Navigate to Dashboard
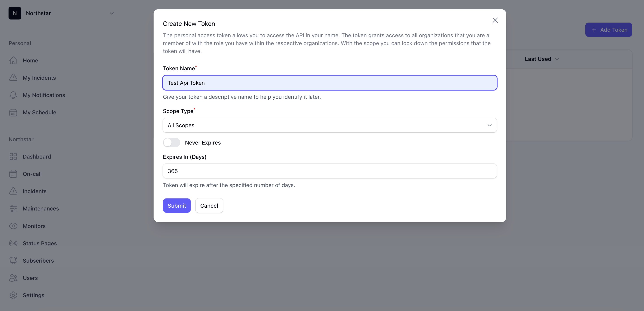 tap(37, 157)
